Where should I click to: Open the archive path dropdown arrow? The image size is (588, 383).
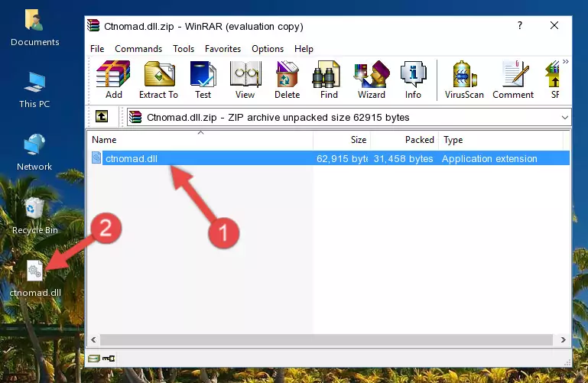565,117
